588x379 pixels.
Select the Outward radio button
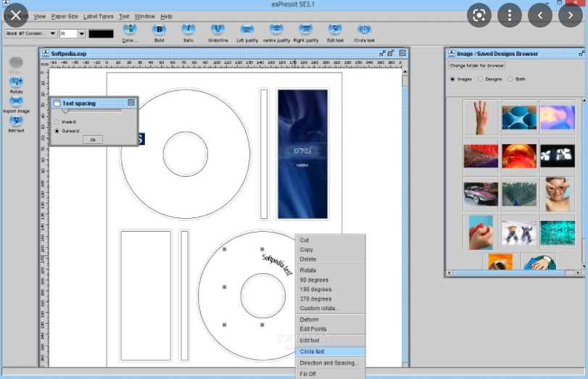57,131
